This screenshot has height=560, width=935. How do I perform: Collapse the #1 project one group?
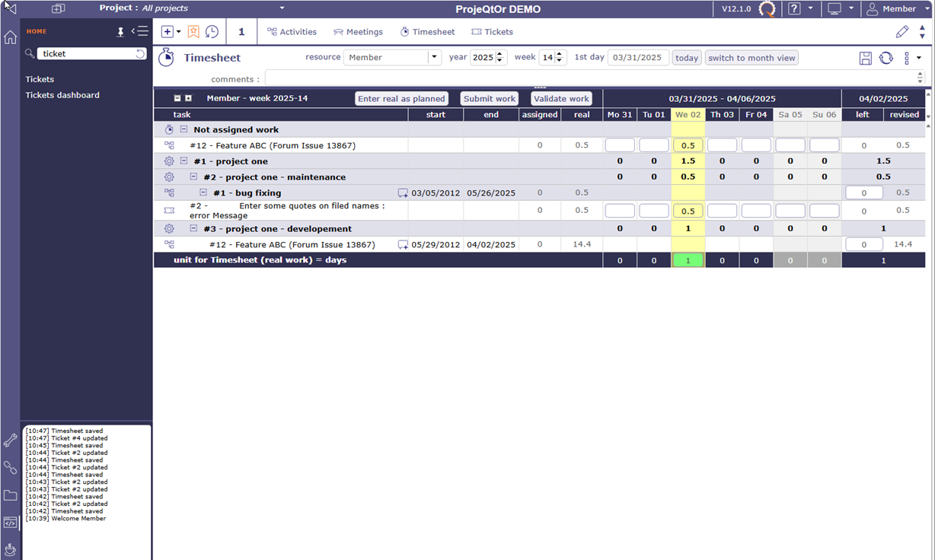(x=183, y=161)
